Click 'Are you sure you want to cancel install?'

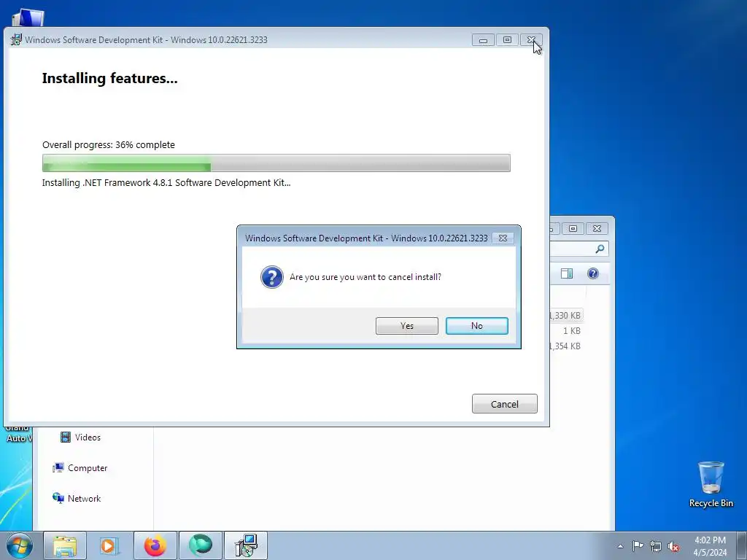365,277
